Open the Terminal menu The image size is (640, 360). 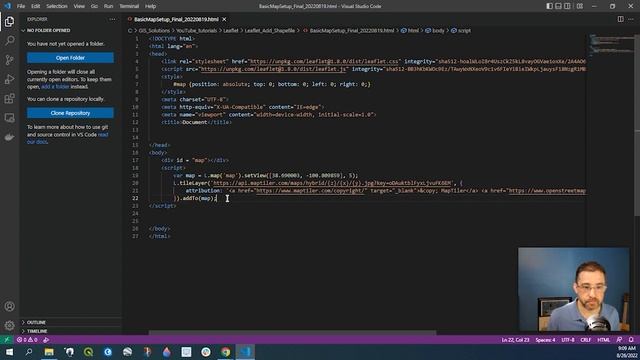pyautogui.click(x=129, y=6)
